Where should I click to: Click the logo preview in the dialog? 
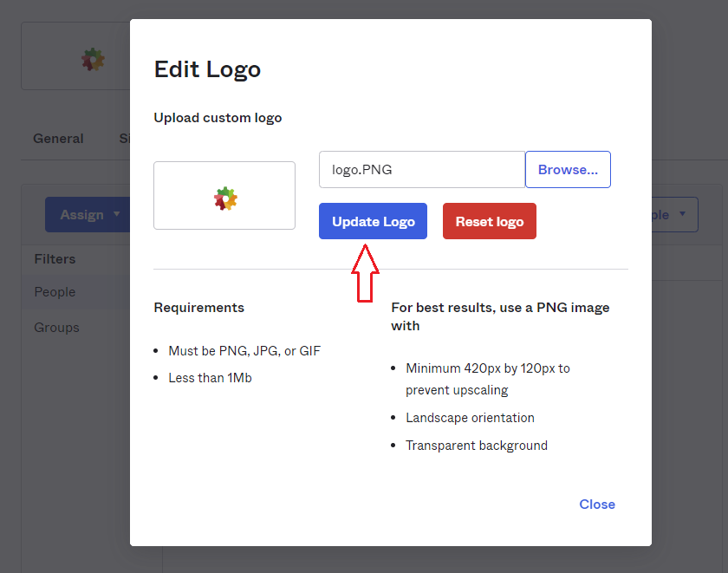click(224, 196)
